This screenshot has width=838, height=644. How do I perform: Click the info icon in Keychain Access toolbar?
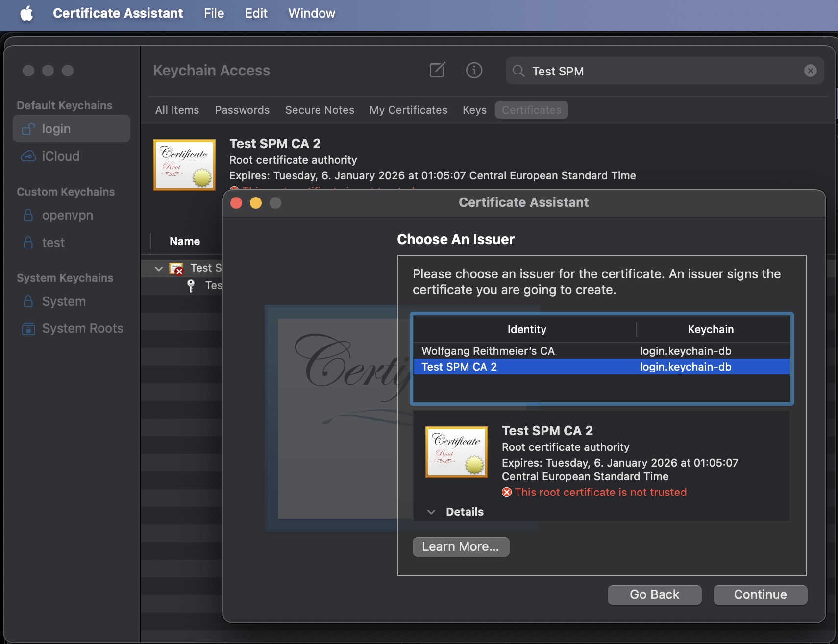click(474, 70)
